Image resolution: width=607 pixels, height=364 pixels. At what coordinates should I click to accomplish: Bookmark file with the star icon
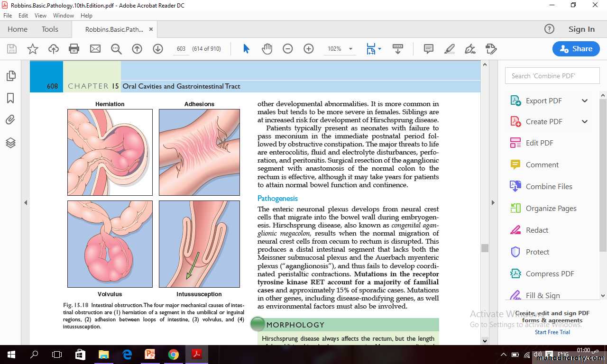[x=33, y=49]
